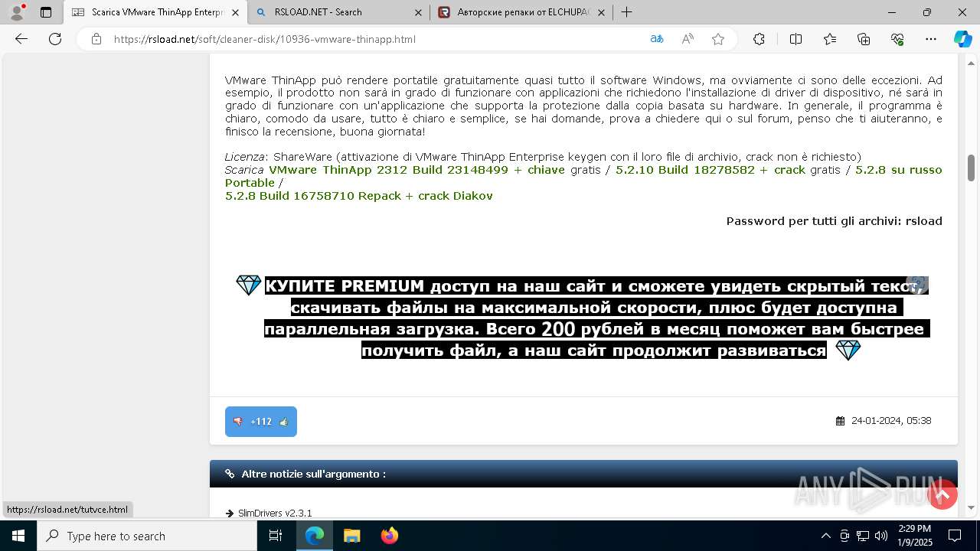This screenshot has width=980, height=551.
Task: Click the +112 rating score
Action: 261,422
